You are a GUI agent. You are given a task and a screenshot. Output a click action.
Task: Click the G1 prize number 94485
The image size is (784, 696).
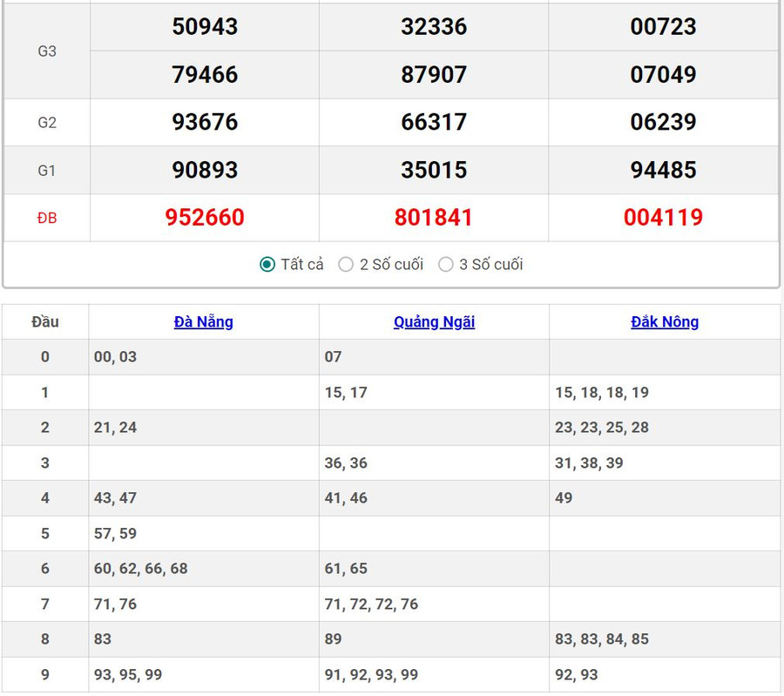(663, 170)
